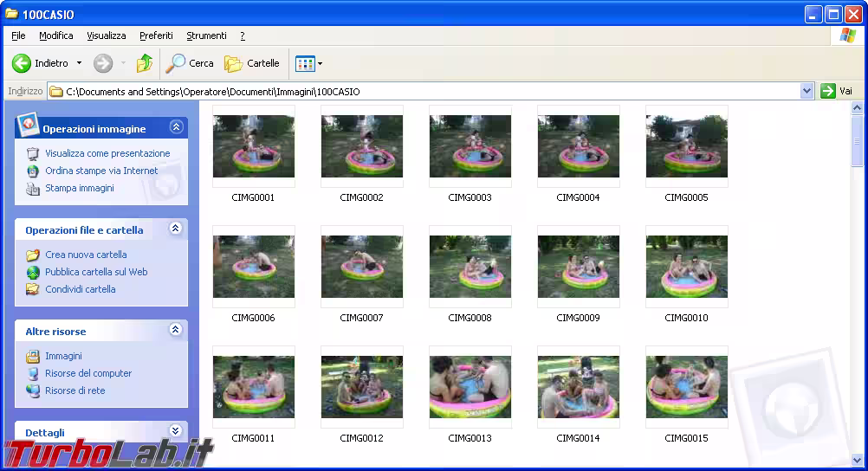Viewport: 868px width, 471px height.
Task: Click the Risorse del computer icon
Action: coord(33,373)
